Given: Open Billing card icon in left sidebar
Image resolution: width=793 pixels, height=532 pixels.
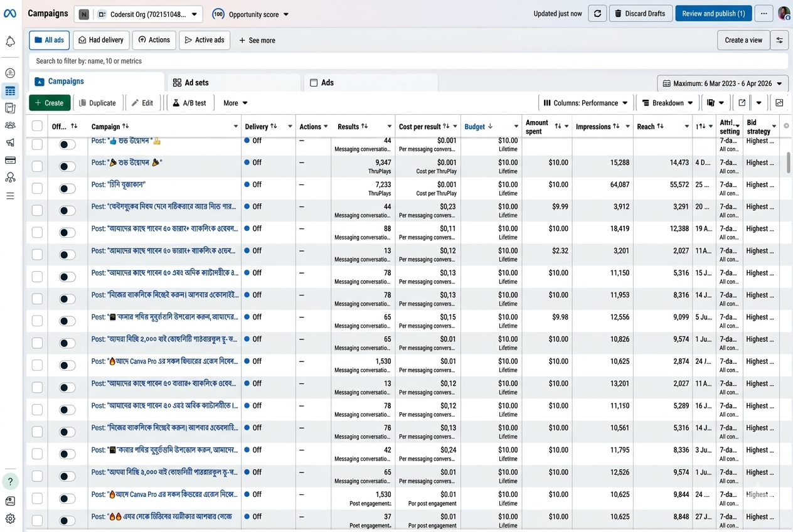Looking at the screenshot, I should (10, 160).
